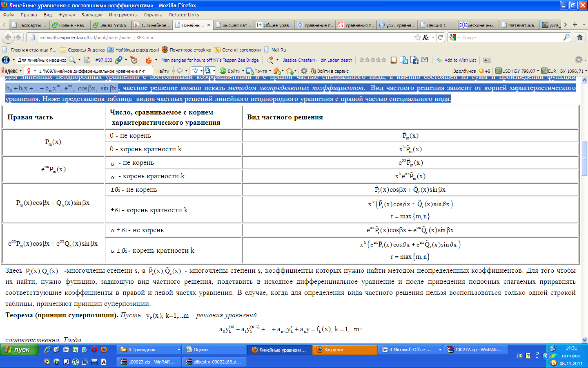This screenshot has width=588, height=368.
Task: Switch to the Загрузки taskbar window
Action: (345, 350)
